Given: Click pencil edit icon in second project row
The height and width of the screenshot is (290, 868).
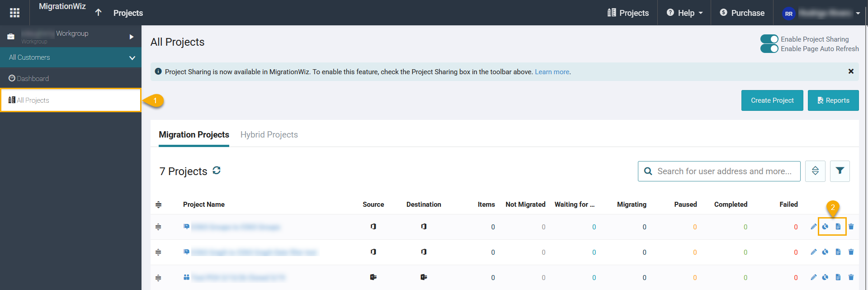Looking at the screenshot, I should [x=814, y=252].
